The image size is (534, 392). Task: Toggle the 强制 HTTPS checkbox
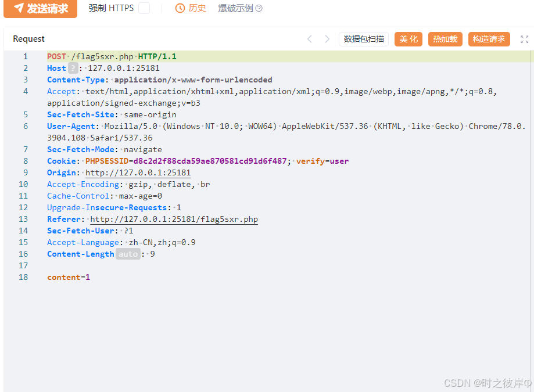[x=144, y=8]
